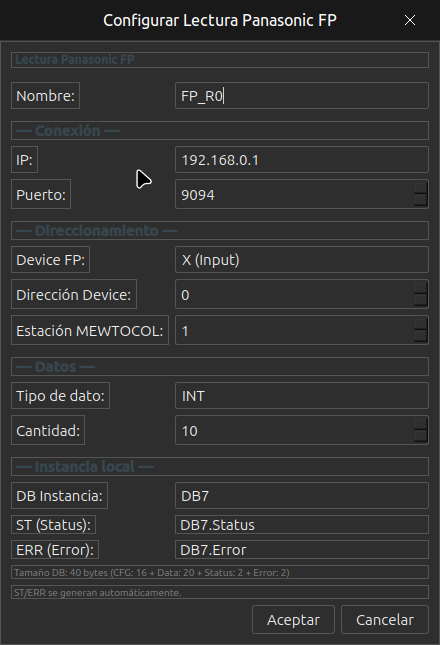
Task: Click Cancelar to discard changes
Action: (385, 619)
